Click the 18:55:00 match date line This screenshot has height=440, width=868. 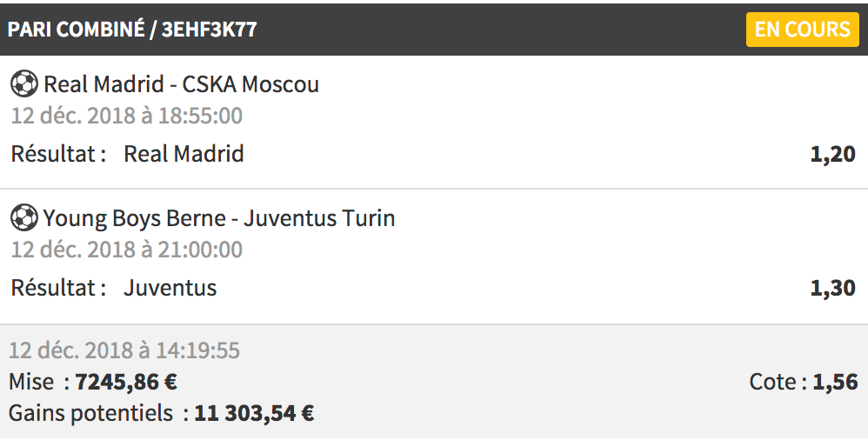127,116
